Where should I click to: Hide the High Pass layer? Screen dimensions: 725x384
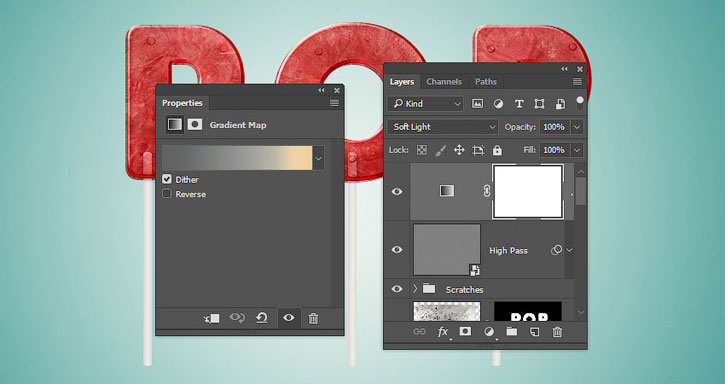(397, 250)
